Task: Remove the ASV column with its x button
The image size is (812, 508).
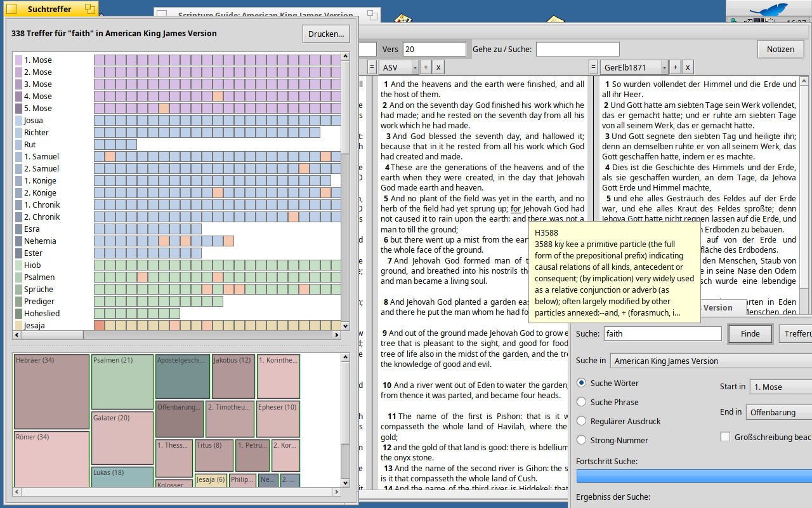Action: click(x=438, y=67)
